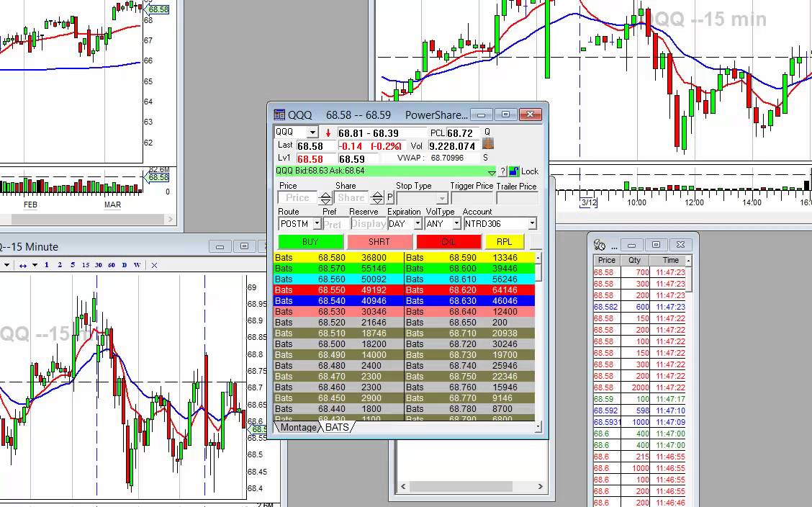Viewport: 812px width, 507px height.
Task: Select the 68.58 2000 trade at 11:47:22
Action: [x=639, y=387]
